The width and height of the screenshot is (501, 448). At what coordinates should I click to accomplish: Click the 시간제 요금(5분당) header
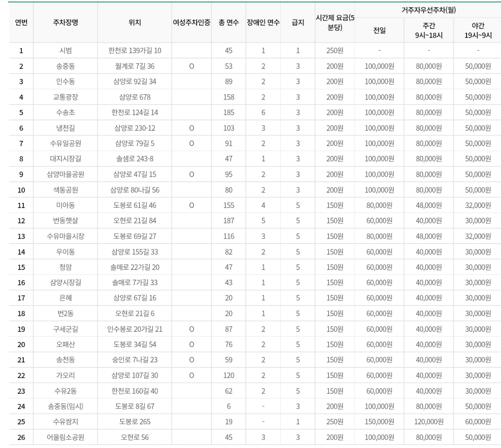[x=335, y=23]
